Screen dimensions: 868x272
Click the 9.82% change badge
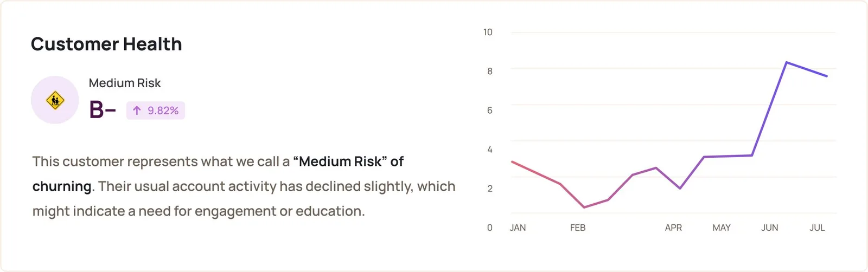coord(156,111)
